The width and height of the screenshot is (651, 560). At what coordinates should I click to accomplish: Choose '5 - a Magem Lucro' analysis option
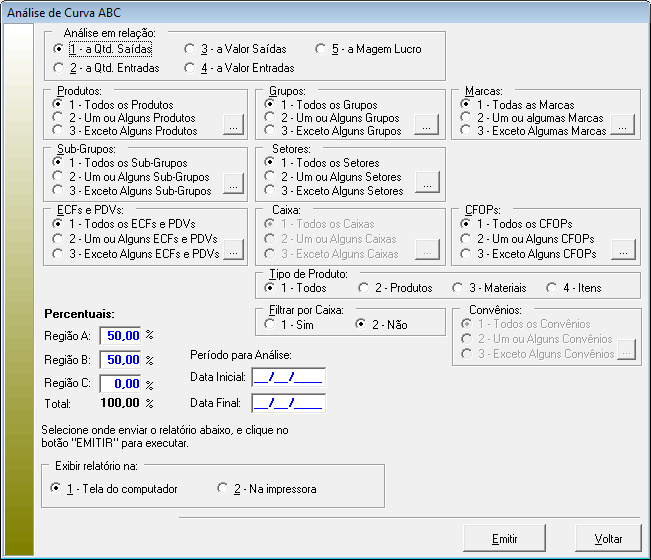click(x=322, y=49)
